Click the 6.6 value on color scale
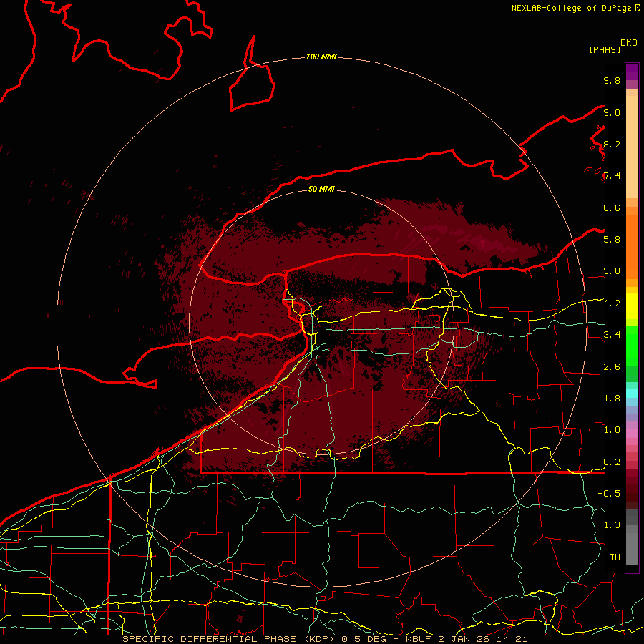The width and height of the screenshot is (644, 644). click(612, 208)
